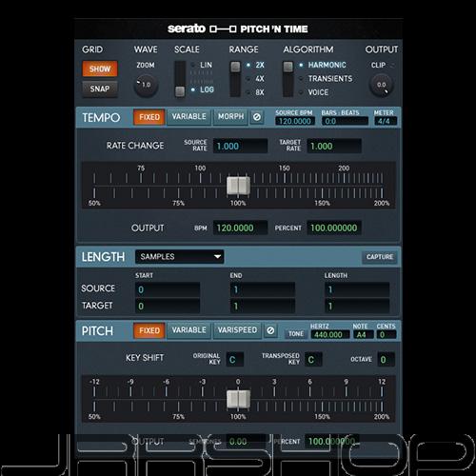Click the pitch output Percent field
Screen dimensions: 476x476
332,442
